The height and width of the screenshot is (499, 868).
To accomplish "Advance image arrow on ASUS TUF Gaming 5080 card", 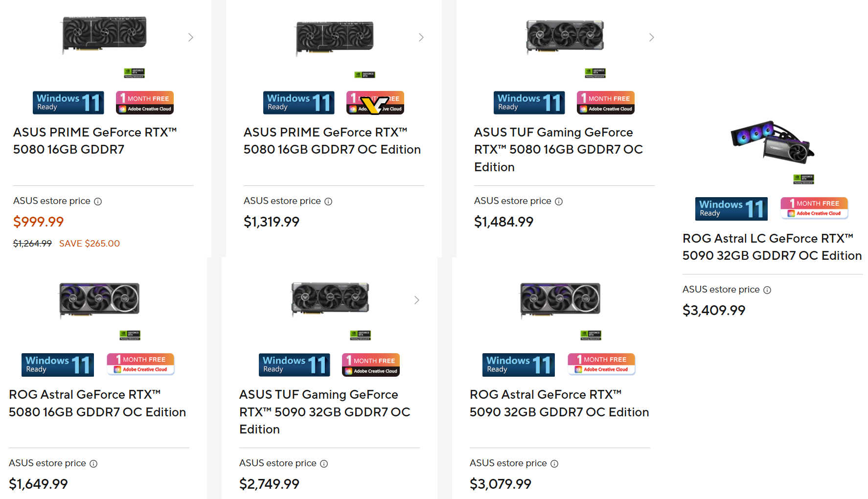I will (x=652, y=38).
